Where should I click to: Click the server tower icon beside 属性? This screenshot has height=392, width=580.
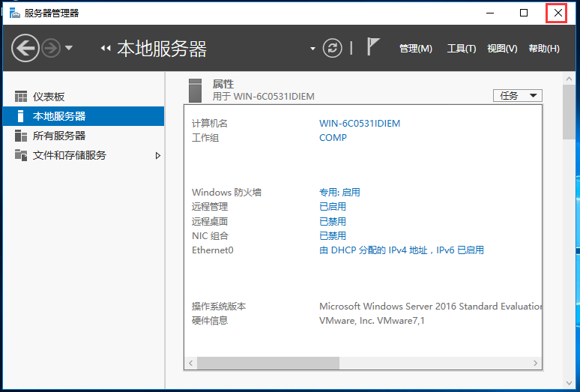pyautogui.click(x=195, y=90)
